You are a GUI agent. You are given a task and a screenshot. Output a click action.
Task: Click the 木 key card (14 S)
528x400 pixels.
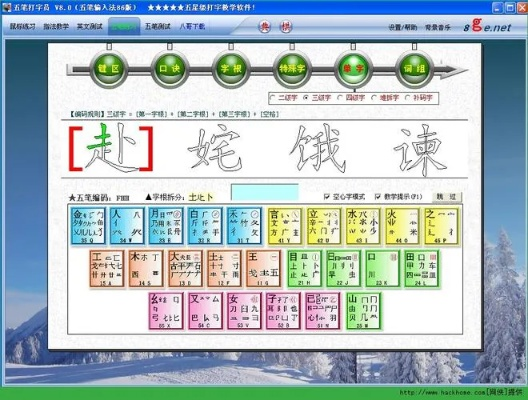[x=146, y=269]
